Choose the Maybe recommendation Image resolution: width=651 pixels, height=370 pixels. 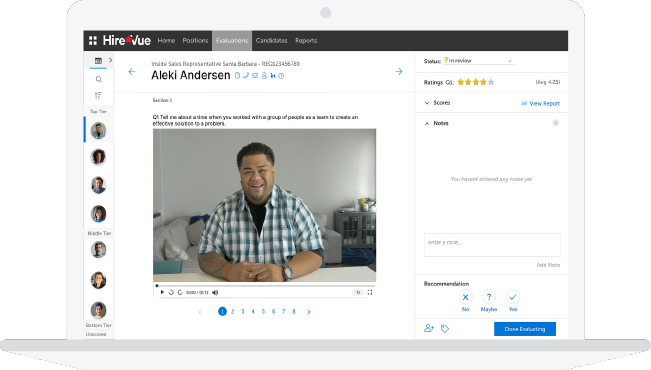pyautogui.click(x=489, y=297)
